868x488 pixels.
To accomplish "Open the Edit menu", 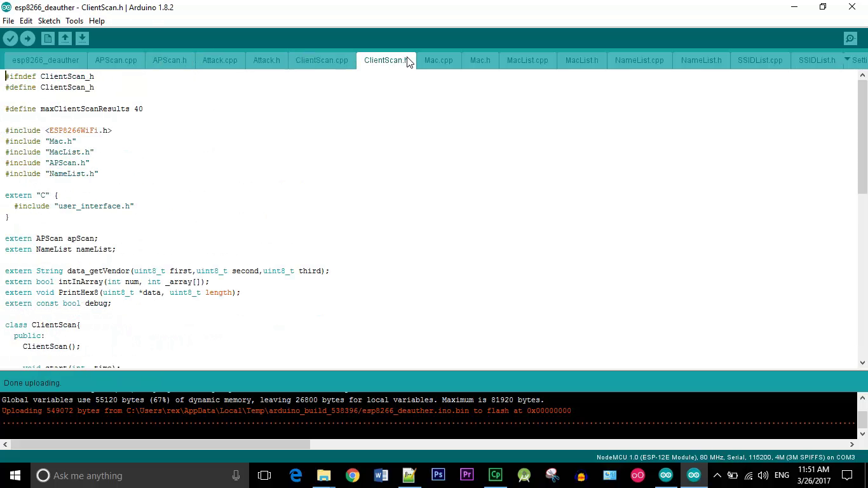I will (x=26, y=21).
